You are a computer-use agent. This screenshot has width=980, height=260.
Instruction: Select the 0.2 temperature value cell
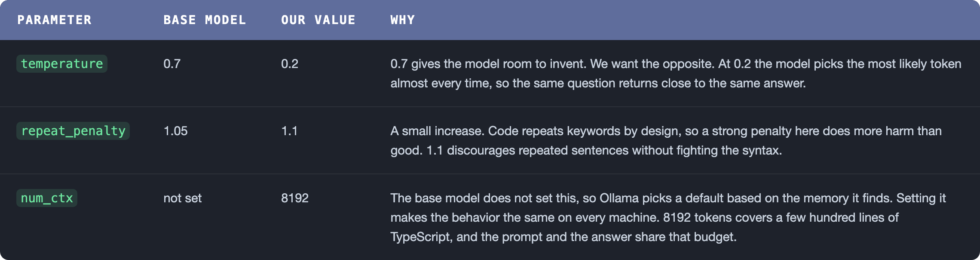[290, 64]
